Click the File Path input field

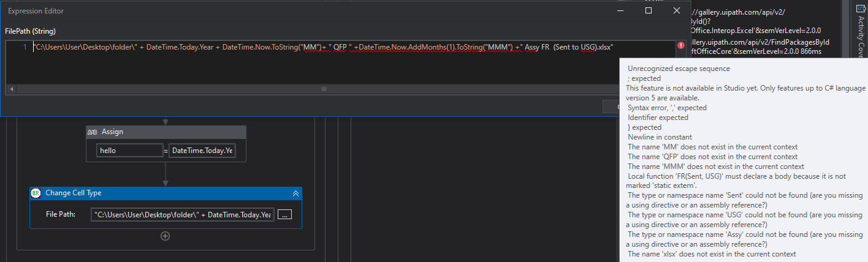183,214
